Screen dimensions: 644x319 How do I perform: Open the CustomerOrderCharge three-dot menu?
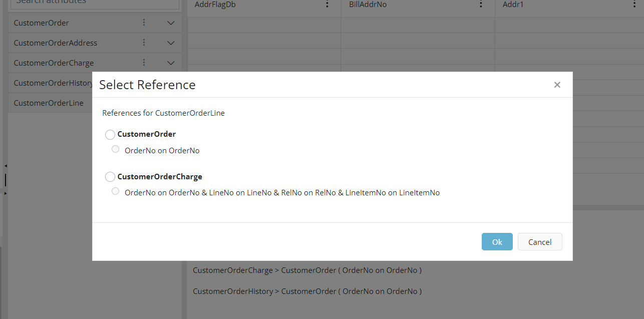coord(144,63)
